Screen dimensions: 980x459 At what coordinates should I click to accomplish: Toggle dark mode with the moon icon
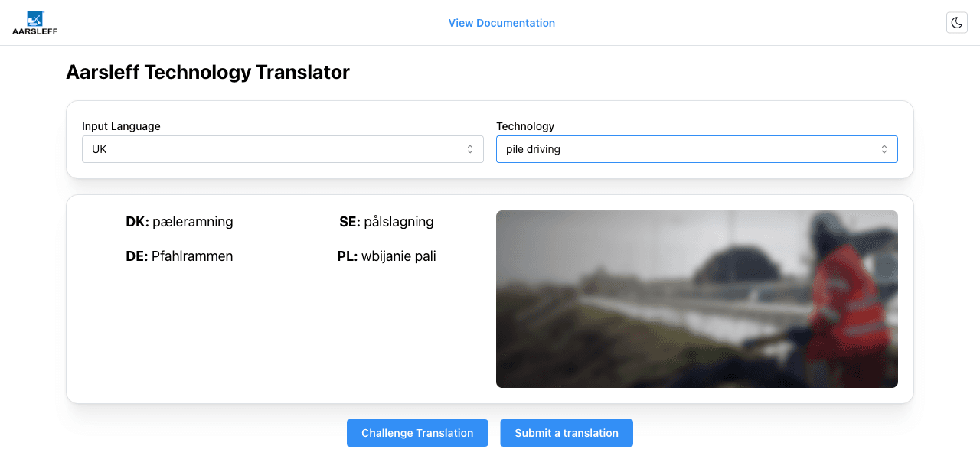click(957, 23)
